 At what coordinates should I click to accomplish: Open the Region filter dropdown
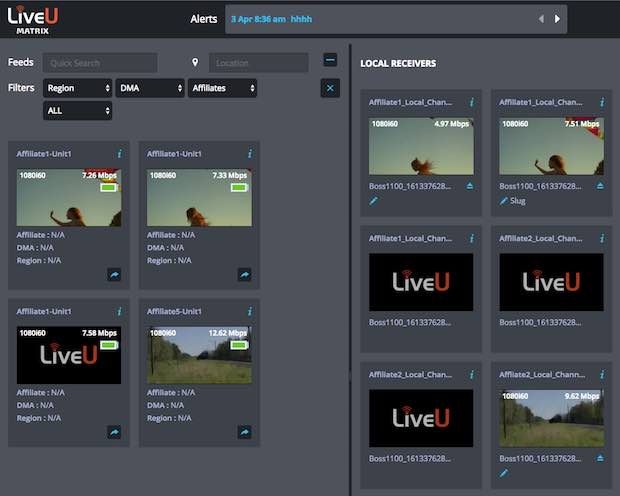78,88
